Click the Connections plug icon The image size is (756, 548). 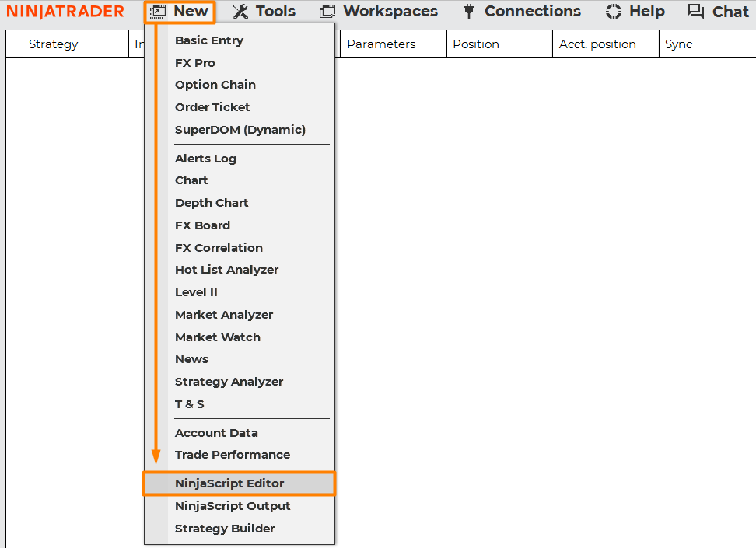point(469,12)
